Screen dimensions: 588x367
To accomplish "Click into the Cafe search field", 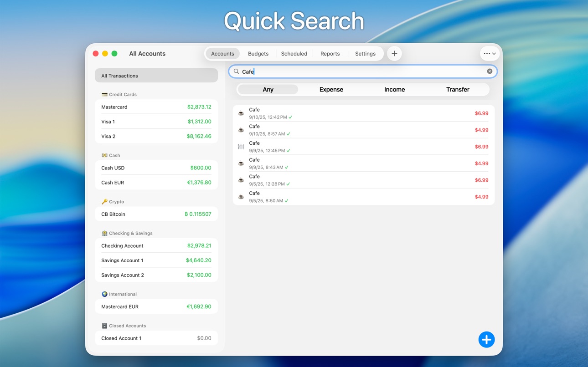I will [x=363, y=71].
